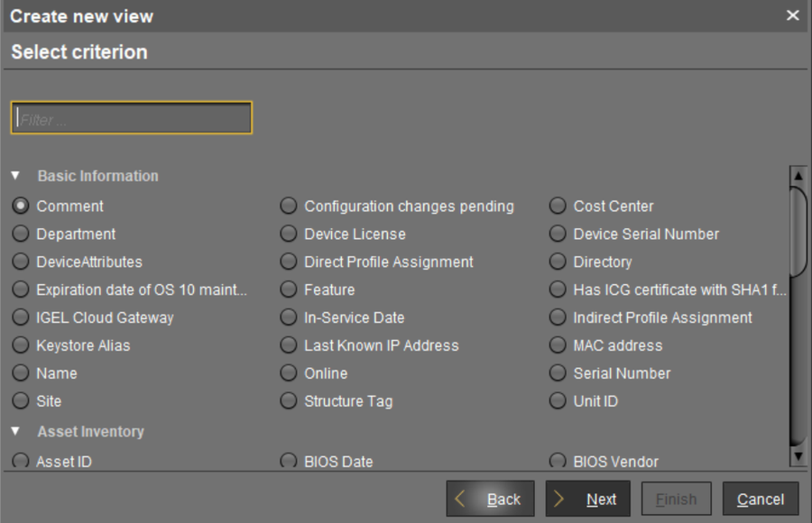Viewport: 812px width, 523px height.
Task: Cancel the view creation dialog
Action: (x=760, y=500)
